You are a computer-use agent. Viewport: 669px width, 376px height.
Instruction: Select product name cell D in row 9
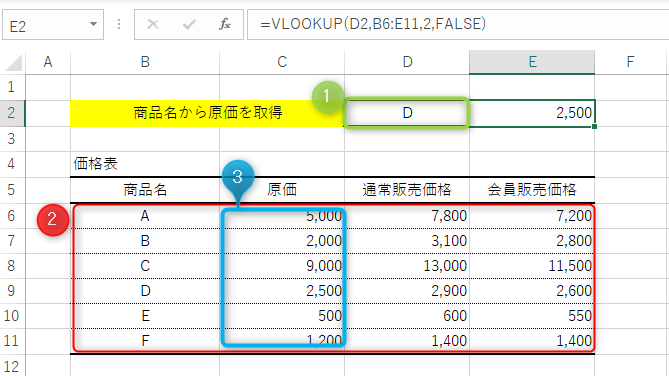click(145, 291)
